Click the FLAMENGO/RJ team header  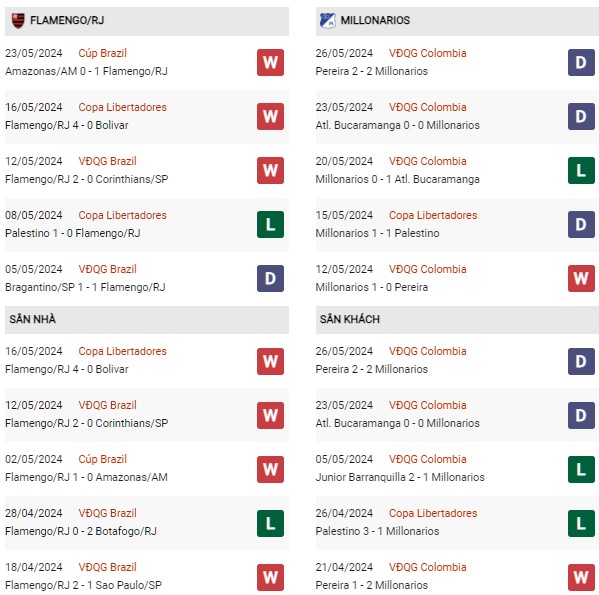click(147, 21)
